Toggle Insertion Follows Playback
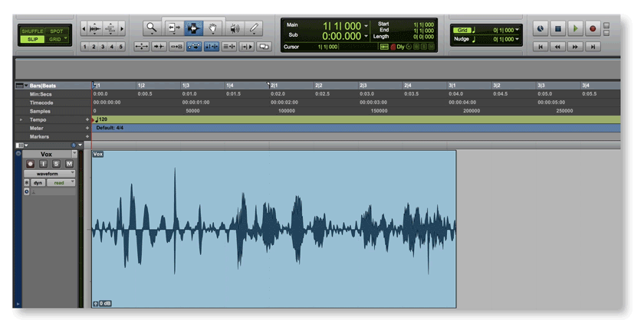 [247, 47]
